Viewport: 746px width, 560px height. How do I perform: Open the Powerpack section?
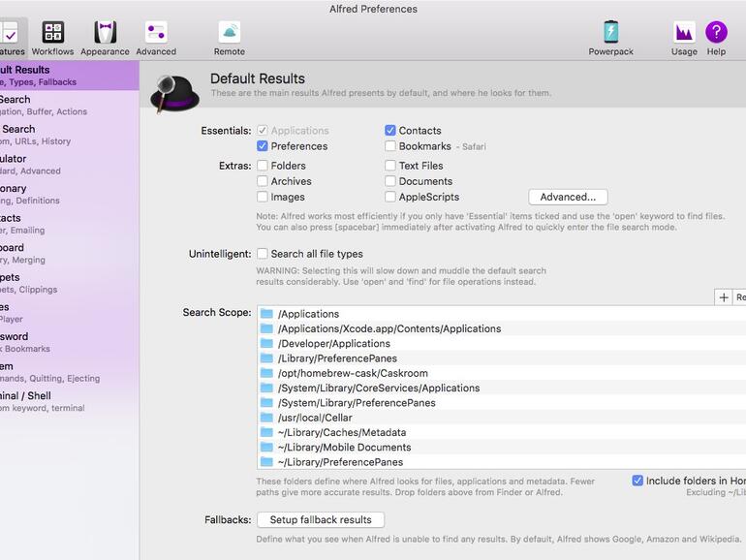tap(610, 38)
